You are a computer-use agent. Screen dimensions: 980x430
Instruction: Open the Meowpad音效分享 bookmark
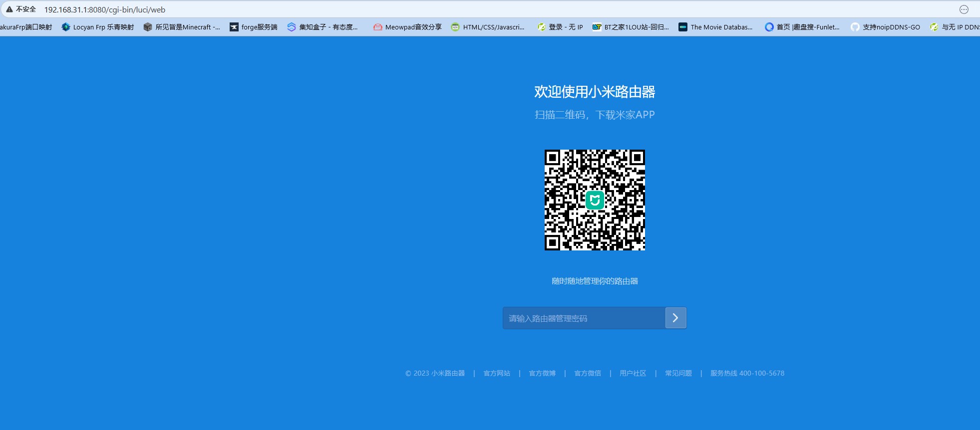coord(407,27)
